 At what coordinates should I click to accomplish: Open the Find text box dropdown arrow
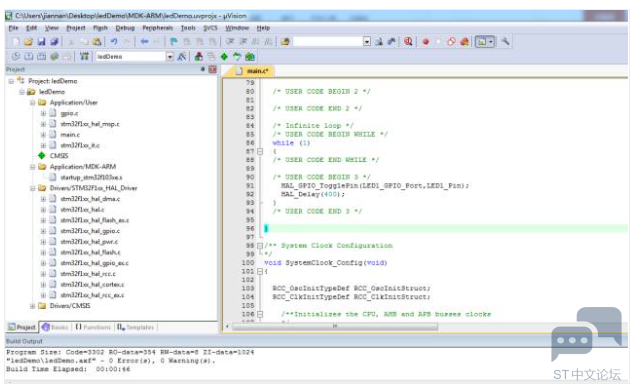[366, 42]
